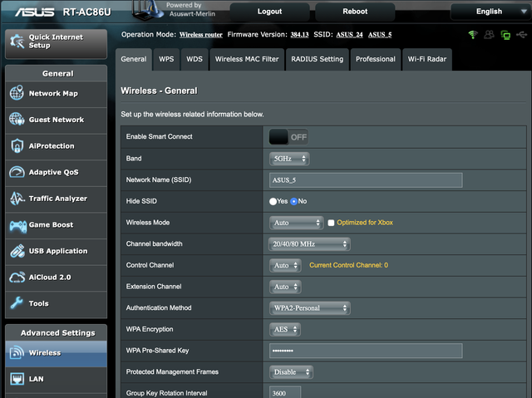Screen dimensions: 532x398
Task: Click the guest users status icon
Action: click(489, 35)
